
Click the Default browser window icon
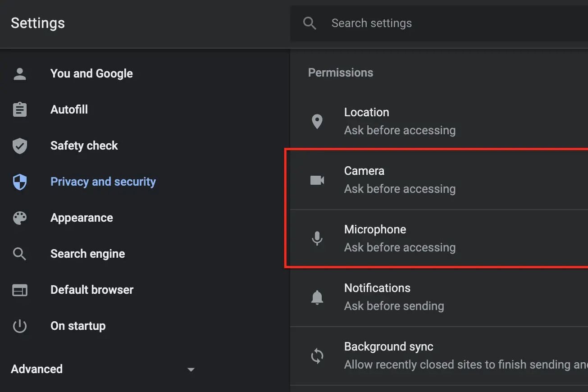(19, 290)
